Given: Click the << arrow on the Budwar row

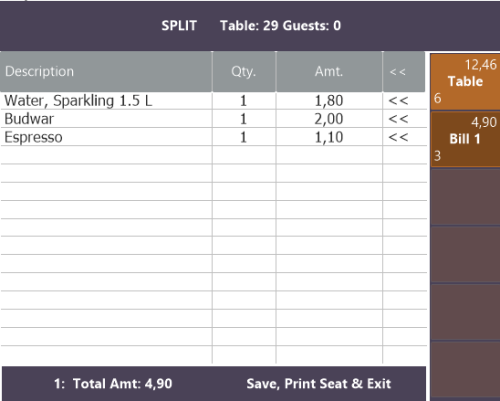Looking at the screenshot, I should (398, 119).
